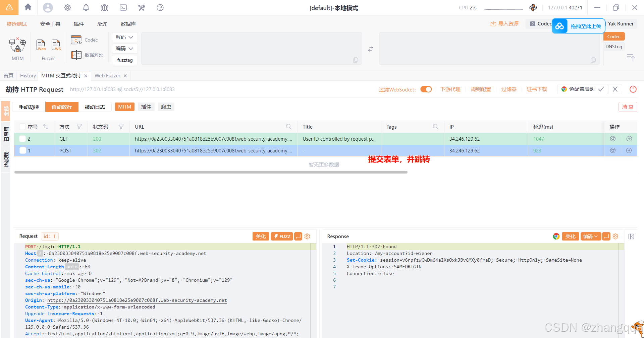Expand the 解码 dropdown
This screenshot has width=644, height=338.
click(125, 37)
